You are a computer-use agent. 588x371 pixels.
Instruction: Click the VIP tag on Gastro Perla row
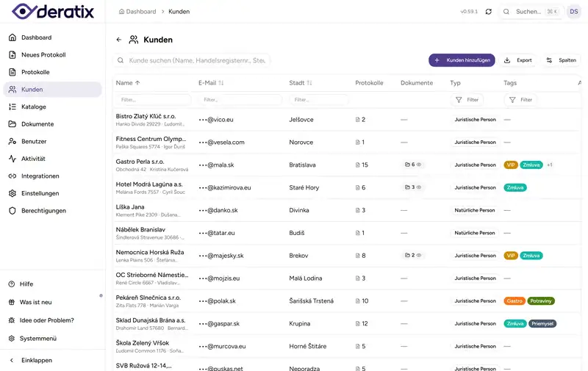click(x=511, y=165)
